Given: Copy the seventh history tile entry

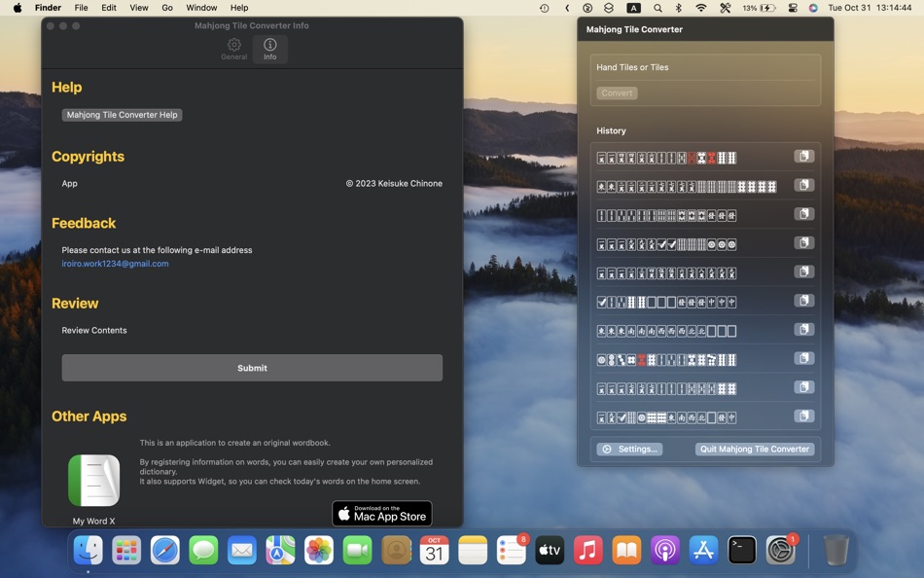Looking at the screenshot, I should coord(803,330).
